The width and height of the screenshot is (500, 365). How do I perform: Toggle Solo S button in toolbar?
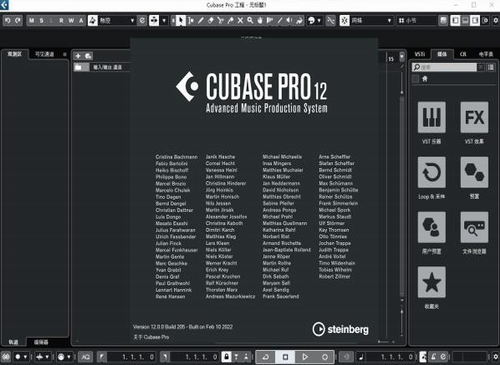click(x=41, y=21)
